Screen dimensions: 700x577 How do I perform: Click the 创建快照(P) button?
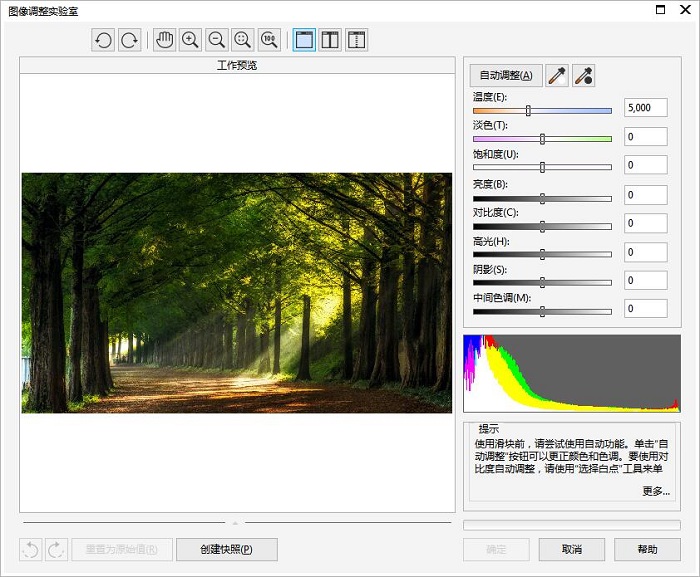[227, 549]
